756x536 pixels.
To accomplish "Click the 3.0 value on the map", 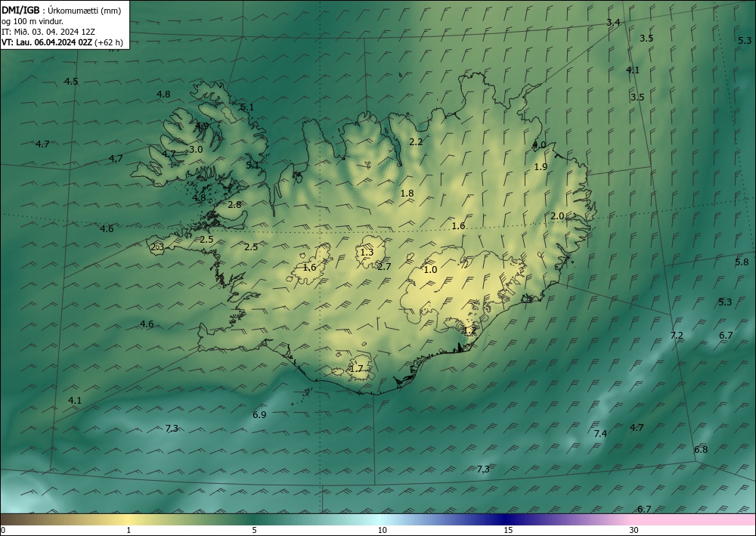I will coord(196,150).
